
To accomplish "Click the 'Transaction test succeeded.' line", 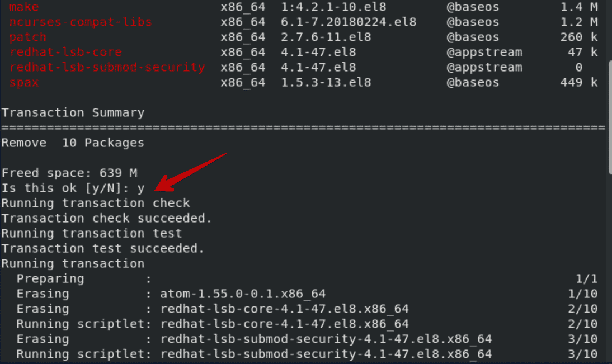I will click(103, 248).
